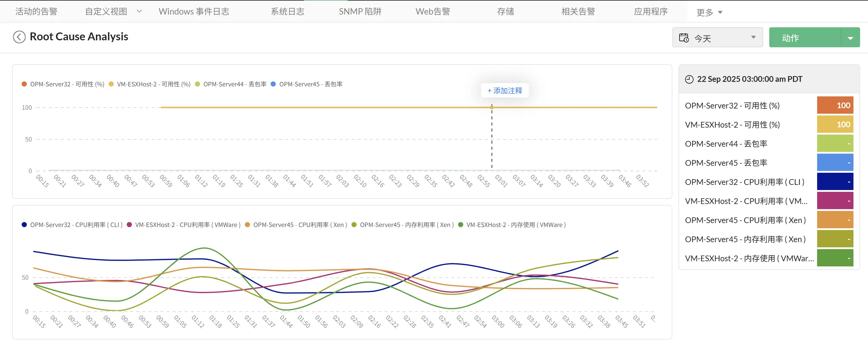Screen dimensions: 868x354
Task: Click the calendar icon in date selector
Action: [684, 38]
